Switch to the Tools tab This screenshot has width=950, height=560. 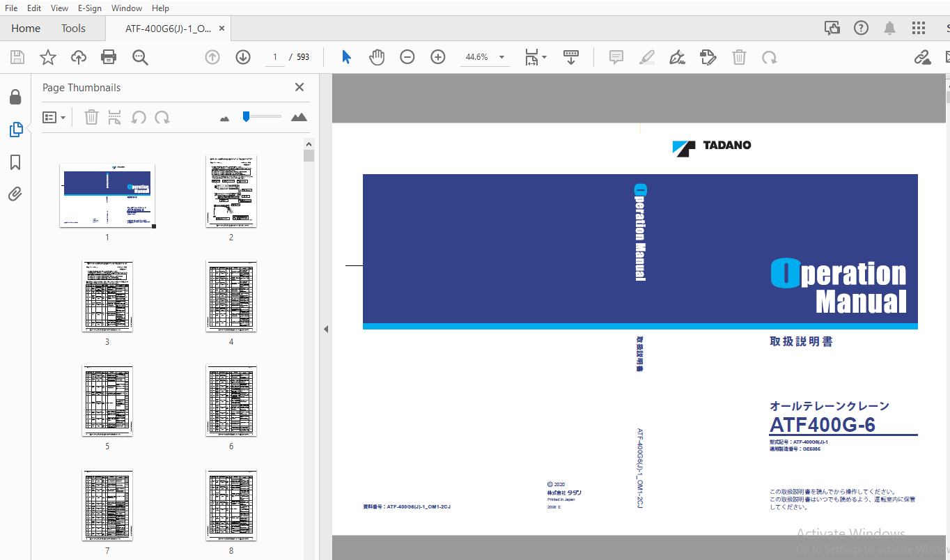(73, 29)
